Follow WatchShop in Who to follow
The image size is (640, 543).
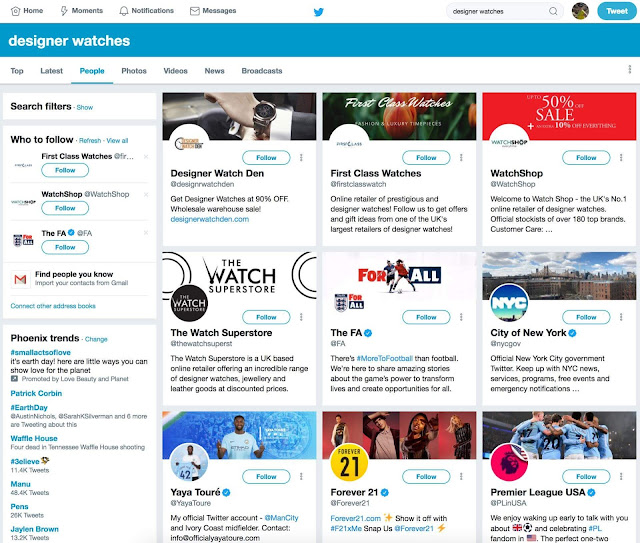tap(65, 208)
